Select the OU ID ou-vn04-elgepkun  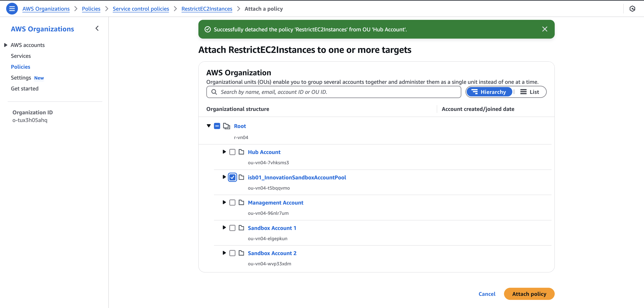pos(267,238)
